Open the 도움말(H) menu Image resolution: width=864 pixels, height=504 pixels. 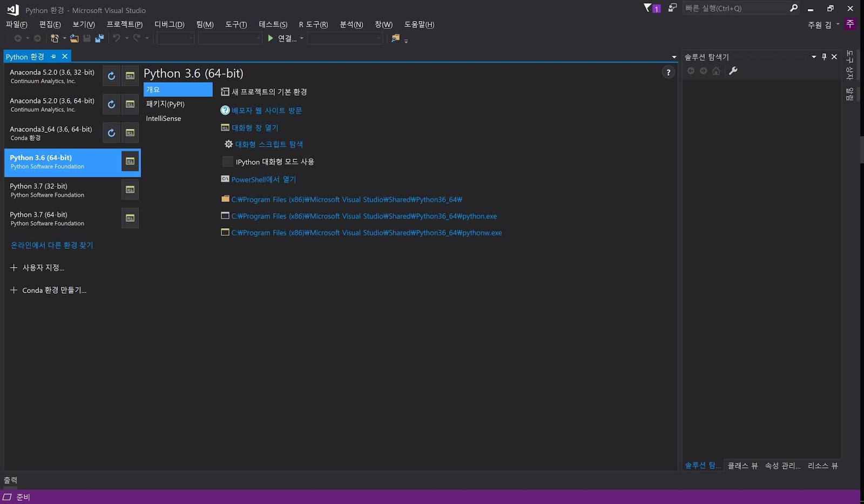pyautogui.click(x=419, y=24)
